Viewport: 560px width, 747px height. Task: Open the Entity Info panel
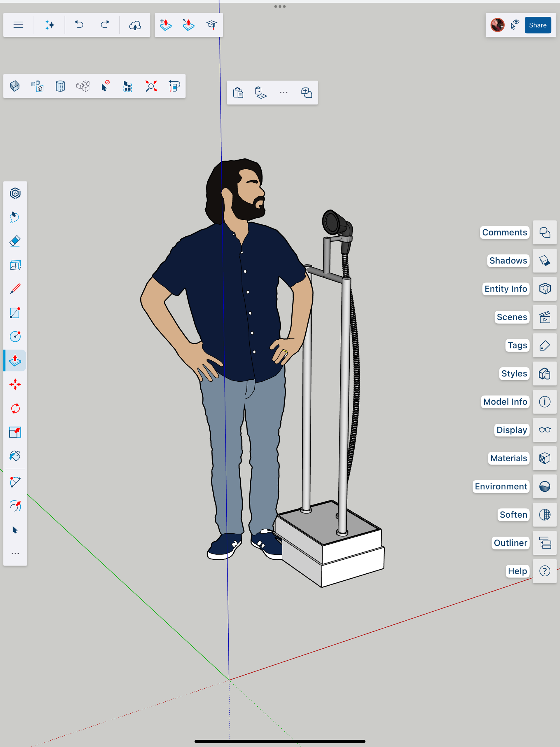point(545,289)
